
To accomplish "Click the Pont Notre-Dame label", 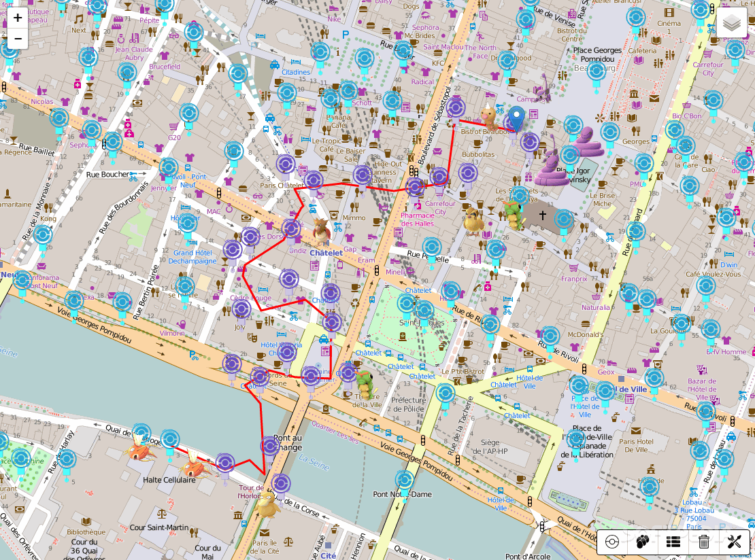I will tap(403, 494).
